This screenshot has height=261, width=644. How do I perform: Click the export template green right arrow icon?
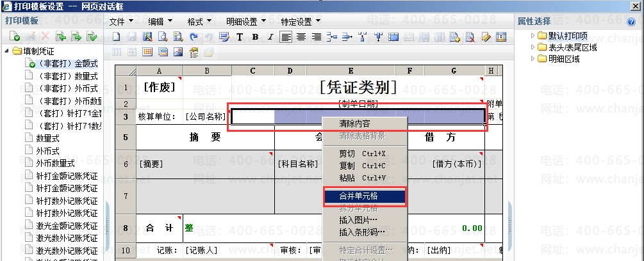click(x=76, y=36)
